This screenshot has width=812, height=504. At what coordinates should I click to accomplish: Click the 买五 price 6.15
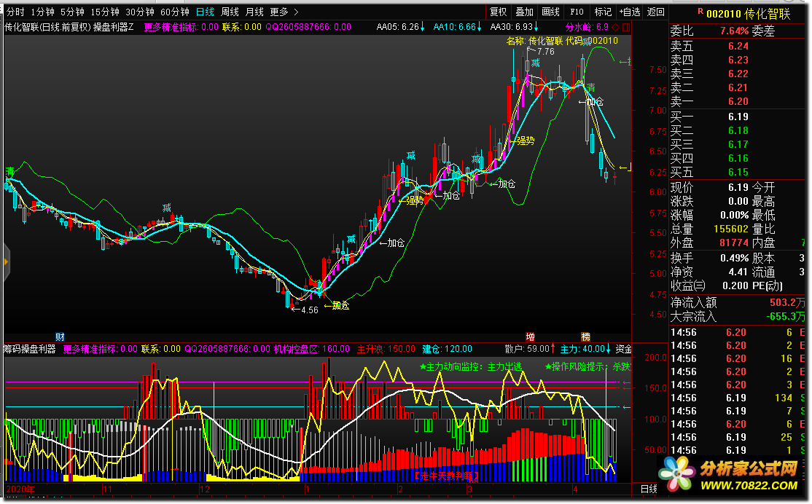tap(738, 172)
